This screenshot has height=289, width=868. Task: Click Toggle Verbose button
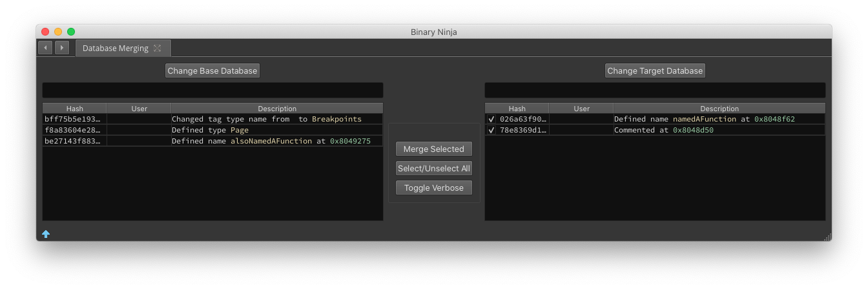pyautogui.click(x=434, y=187)
